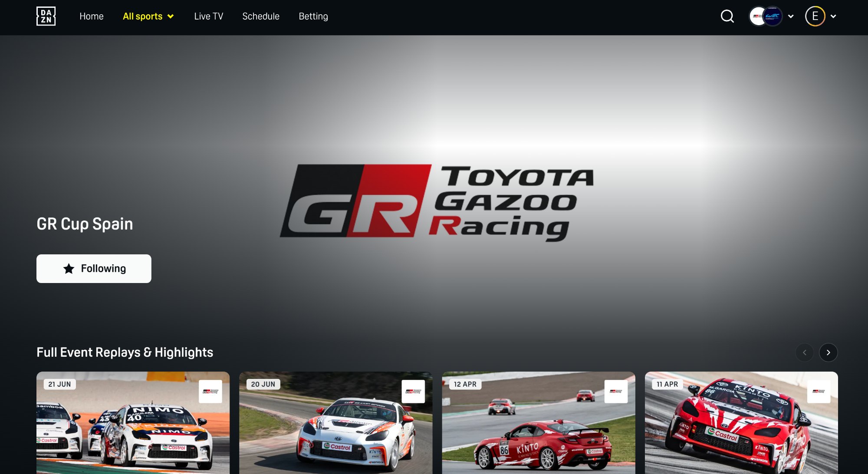Click the 12 APR date label

click(465, 384)
